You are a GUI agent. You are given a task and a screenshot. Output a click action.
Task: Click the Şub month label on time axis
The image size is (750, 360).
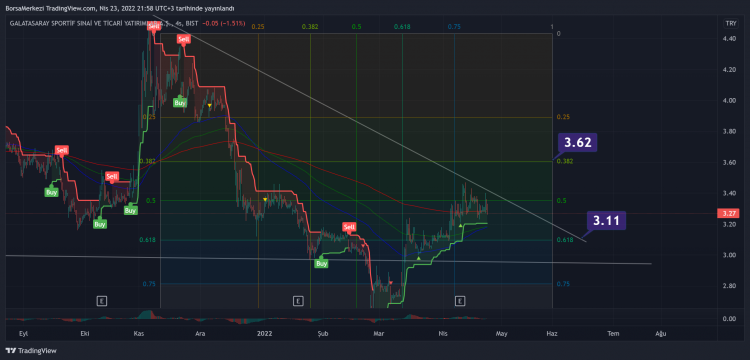click(x=322, y=333)
